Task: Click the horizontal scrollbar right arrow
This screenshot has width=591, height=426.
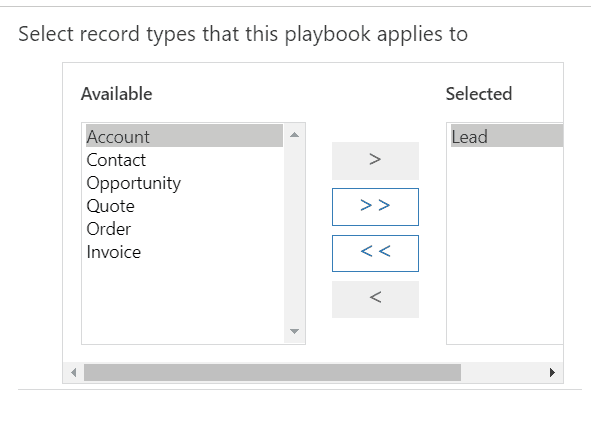Action: [552, 372]
